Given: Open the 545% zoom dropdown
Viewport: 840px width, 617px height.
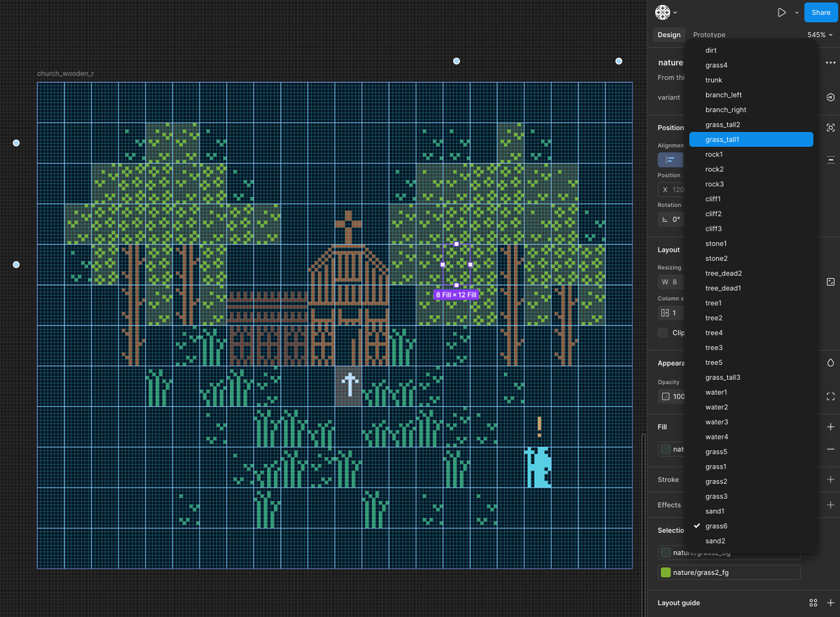Looking at the screenshot, I should (x=820, y=35).
